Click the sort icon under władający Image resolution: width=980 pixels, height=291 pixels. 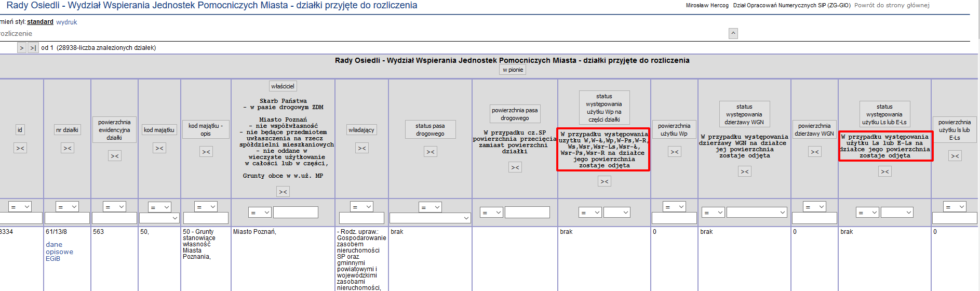coord(362,148)
